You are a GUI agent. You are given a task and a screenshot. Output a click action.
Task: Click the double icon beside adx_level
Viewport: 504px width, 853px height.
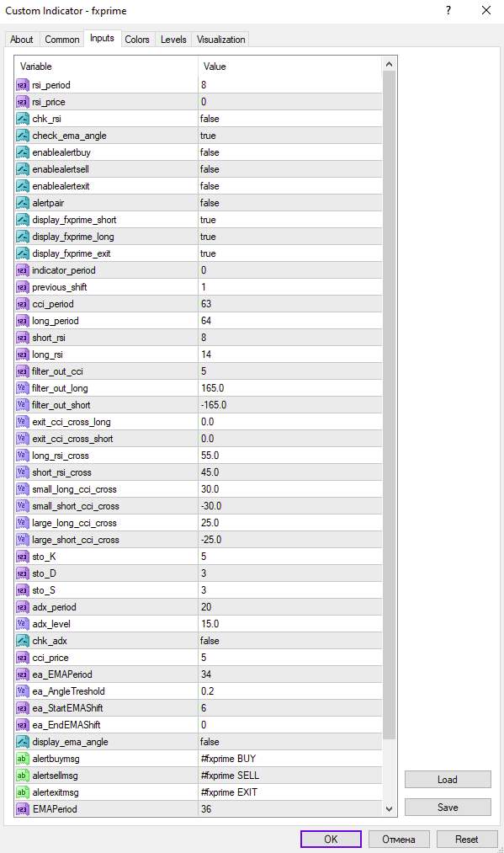click(22, 623)
